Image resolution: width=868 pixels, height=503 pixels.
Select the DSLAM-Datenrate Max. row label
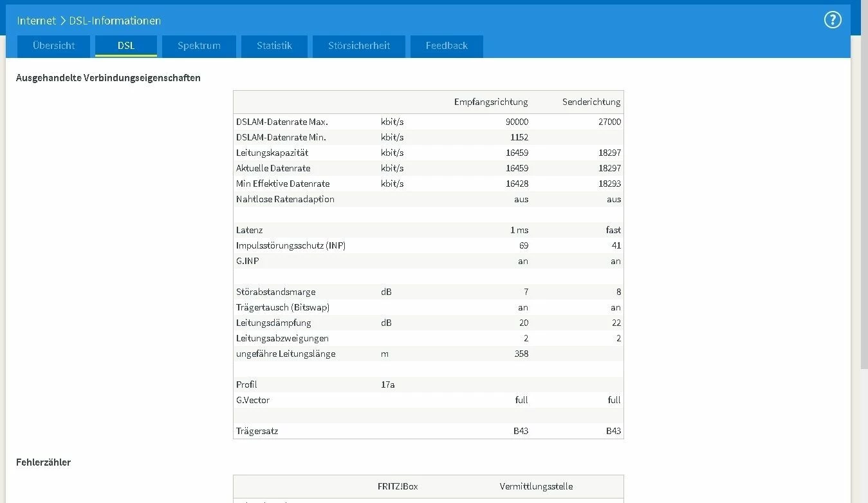point(282,122)
